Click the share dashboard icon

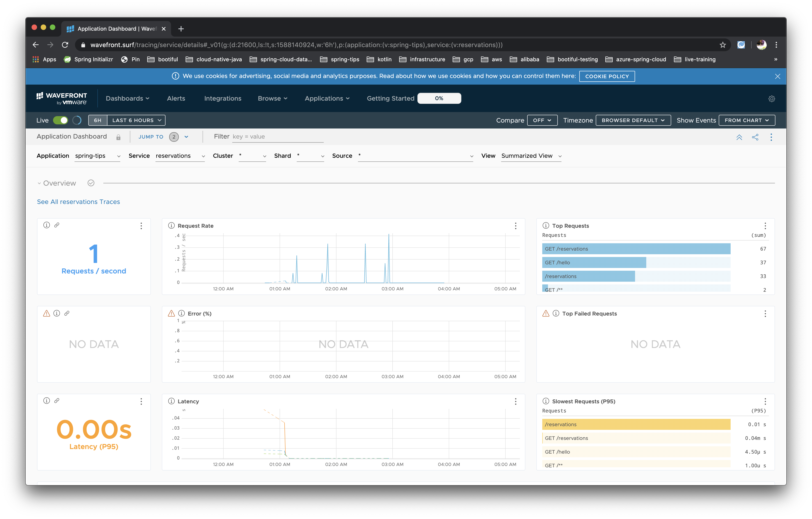tap(755, 137)
